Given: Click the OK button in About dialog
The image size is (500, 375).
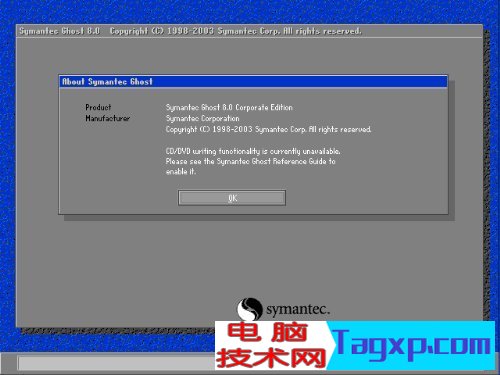Looking at the screenshot, I should click(x=232, y=198).
